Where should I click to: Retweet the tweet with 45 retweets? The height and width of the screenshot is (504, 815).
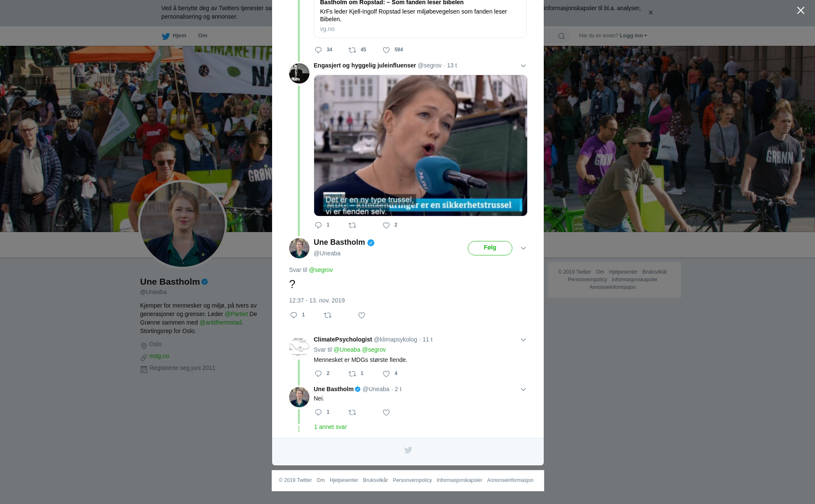(352, 50)
